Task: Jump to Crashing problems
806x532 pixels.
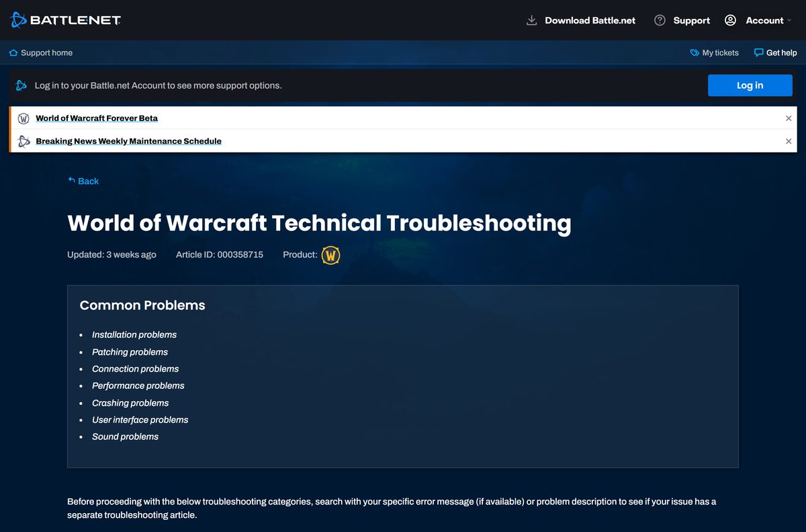Action: [130, 403]
